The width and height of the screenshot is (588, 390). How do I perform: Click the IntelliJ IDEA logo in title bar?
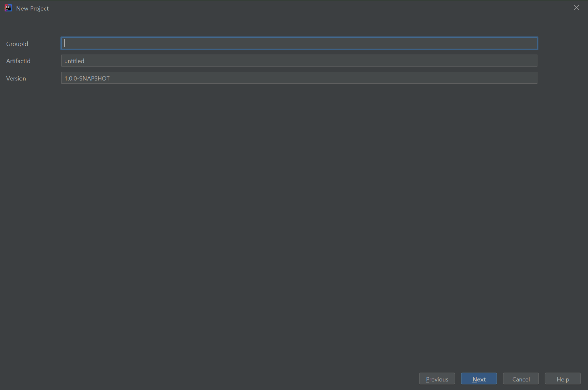coord(8,8)
